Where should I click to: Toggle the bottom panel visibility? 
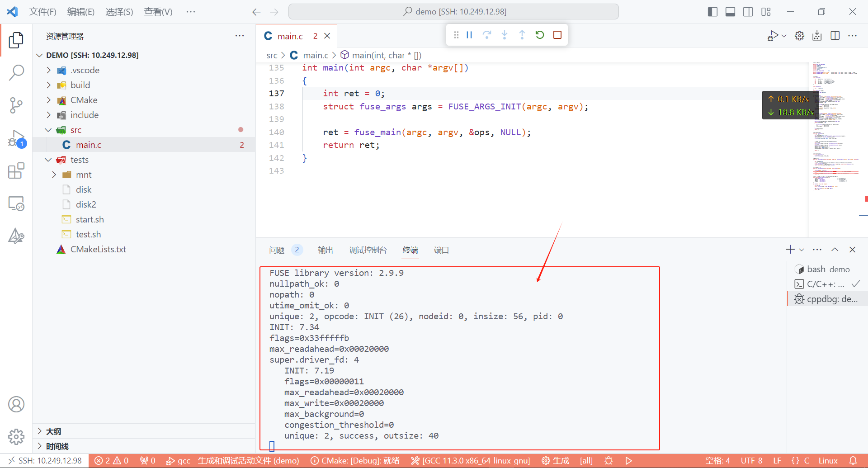click(730, 12)
